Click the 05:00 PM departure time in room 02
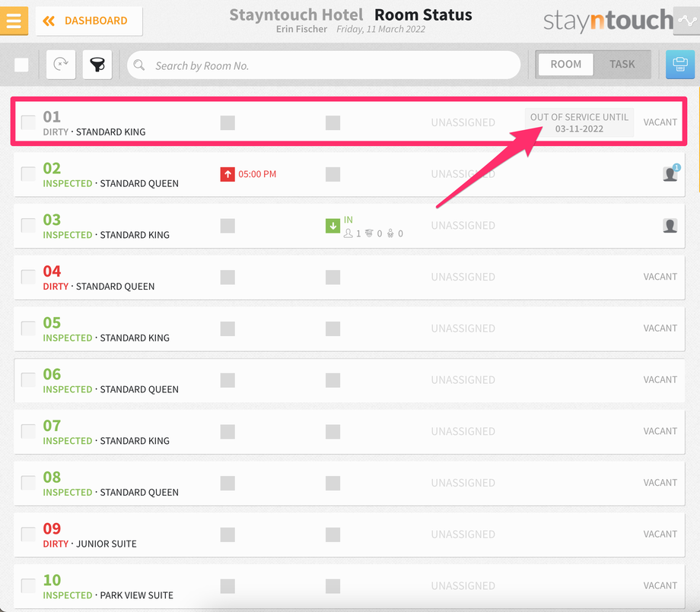Screen dimensions: 700x612 click(257, 174)
